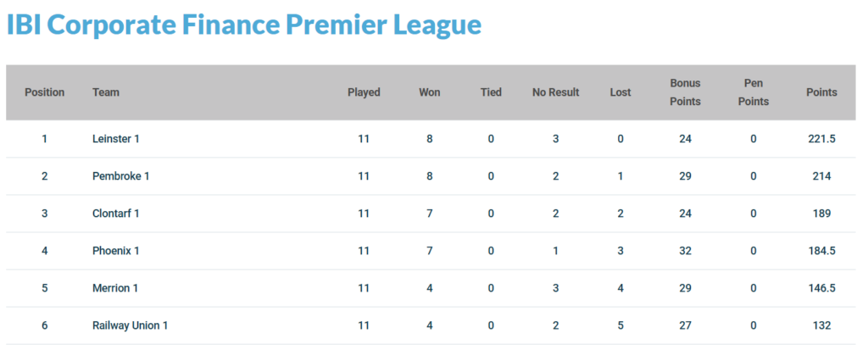The image size is (868, 350).
Task: Select the Pen Points column header
Action: [x=753, y=92]
